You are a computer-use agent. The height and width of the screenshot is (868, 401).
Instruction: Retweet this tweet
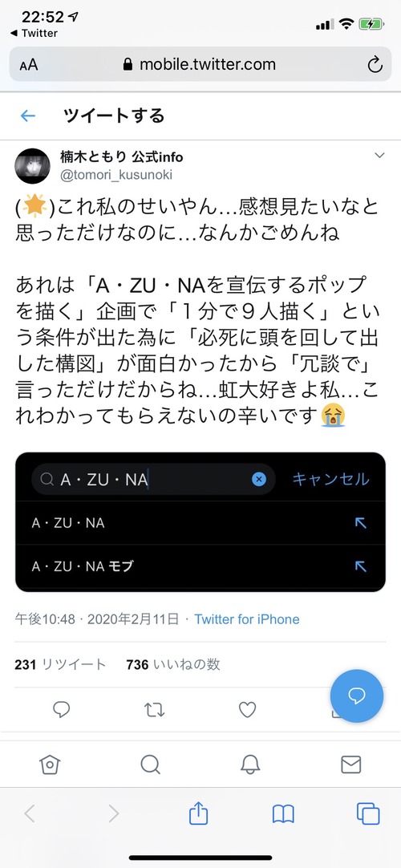(x=154, y=710)
